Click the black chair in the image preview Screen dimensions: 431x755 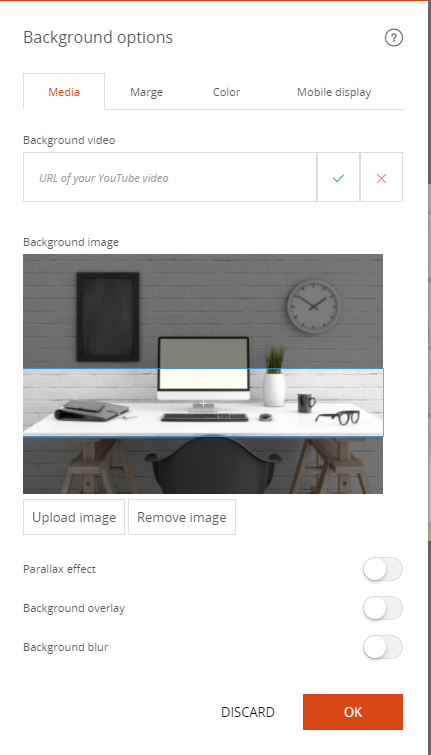click(213, 466)
